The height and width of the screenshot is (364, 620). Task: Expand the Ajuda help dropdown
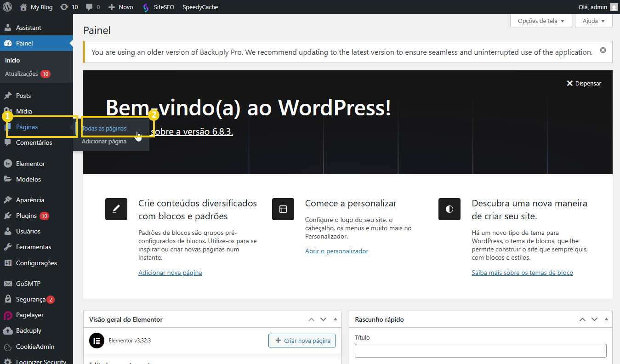pos(593,21)
